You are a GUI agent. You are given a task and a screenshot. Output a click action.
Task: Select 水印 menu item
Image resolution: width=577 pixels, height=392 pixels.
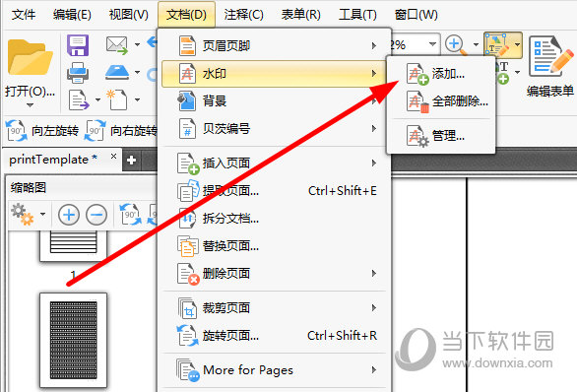[x=274, y=74]
